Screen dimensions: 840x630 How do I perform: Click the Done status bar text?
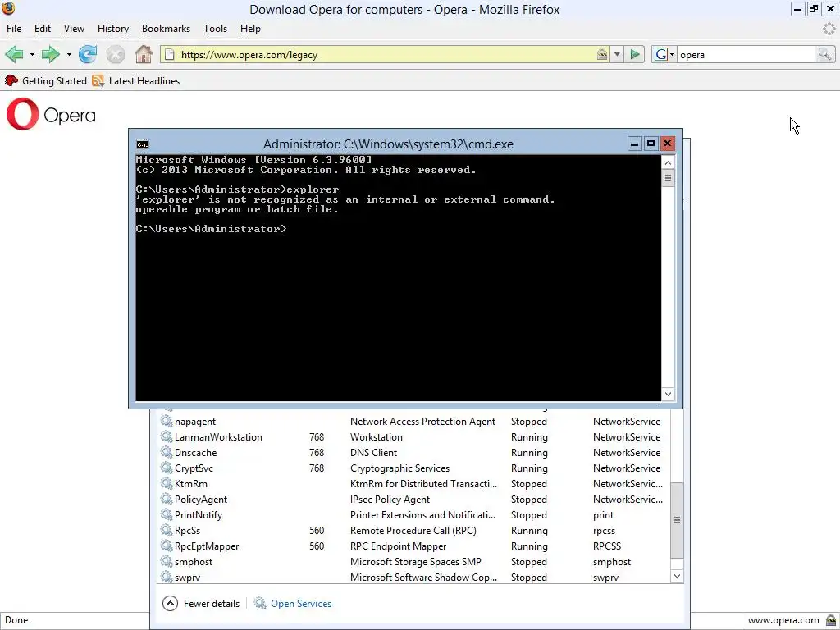16,620
